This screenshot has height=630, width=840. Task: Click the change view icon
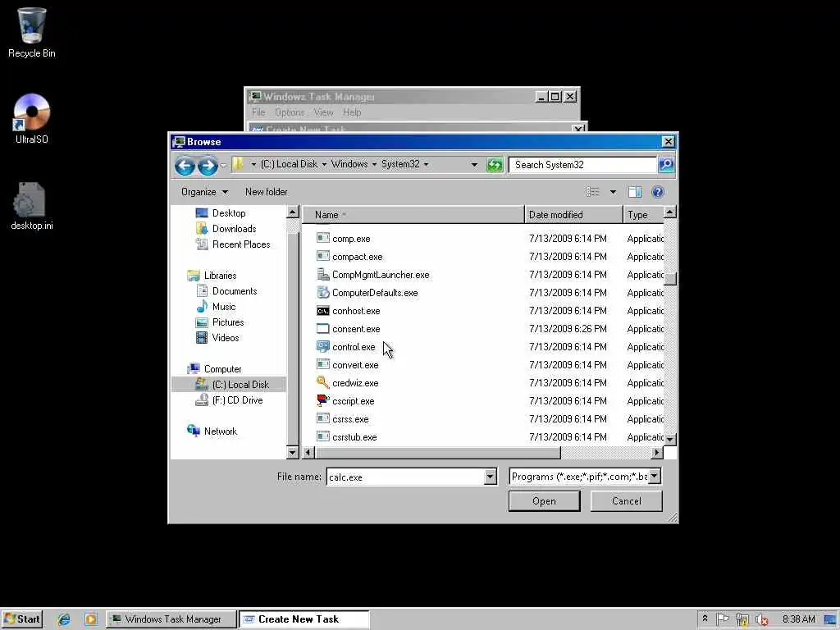click(592, 192)
